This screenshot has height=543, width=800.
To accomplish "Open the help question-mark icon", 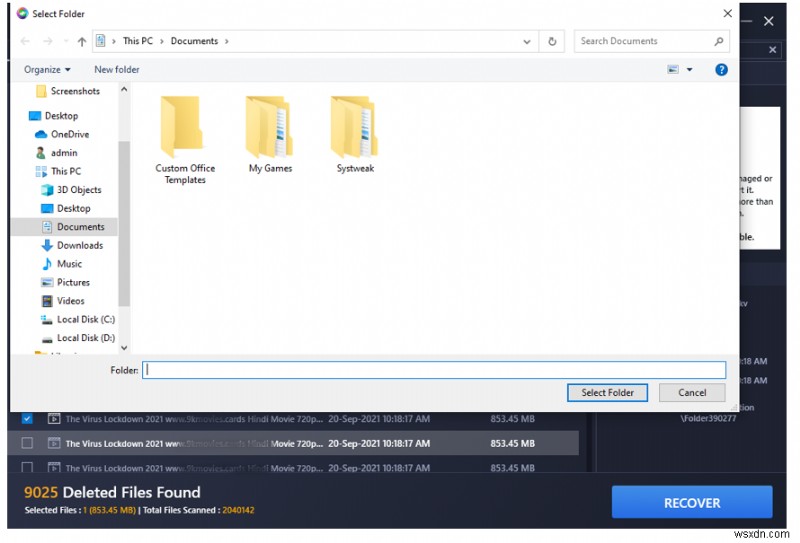I will [x=721, y=70].
